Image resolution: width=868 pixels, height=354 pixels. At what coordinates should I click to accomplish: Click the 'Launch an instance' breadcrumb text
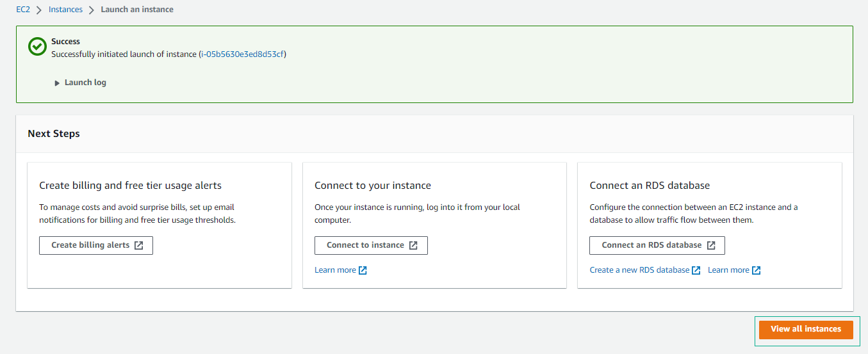(137, 10)
